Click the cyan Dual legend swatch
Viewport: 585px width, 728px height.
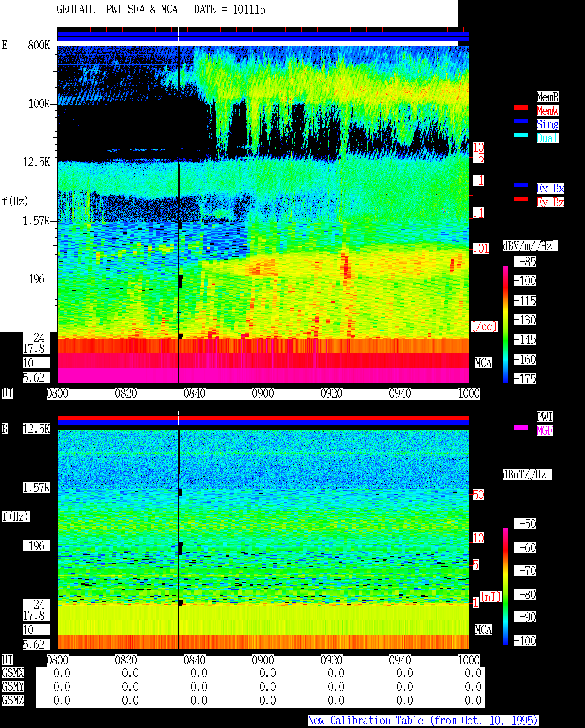click(521, 135)
